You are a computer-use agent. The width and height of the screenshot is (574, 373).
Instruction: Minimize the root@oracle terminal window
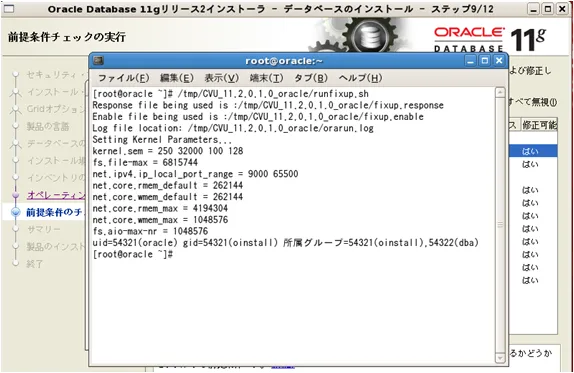point(470,61)
